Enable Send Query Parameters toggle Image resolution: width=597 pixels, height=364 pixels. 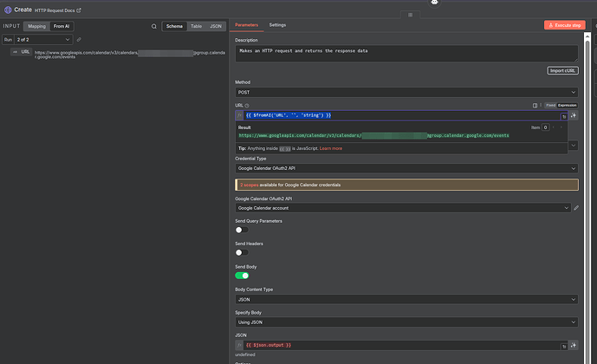click(242, 231)
